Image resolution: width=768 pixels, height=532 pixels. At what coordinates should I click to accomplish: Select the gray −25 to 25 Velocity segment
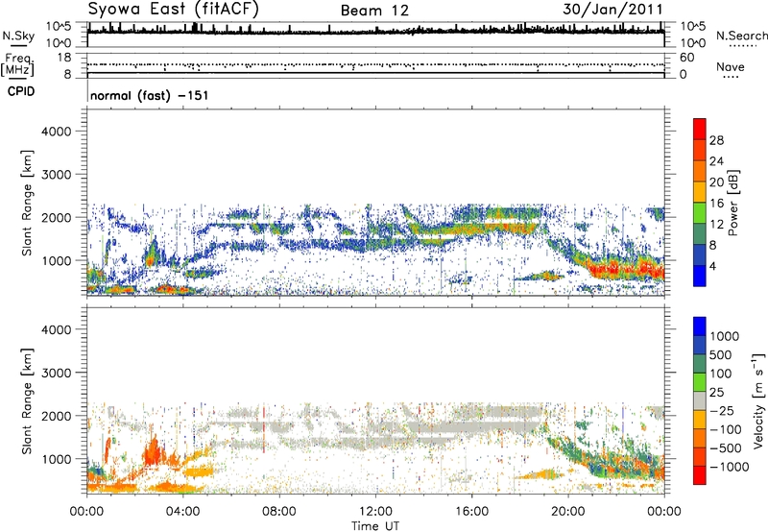pyautogui.click(x=700, y=401)
